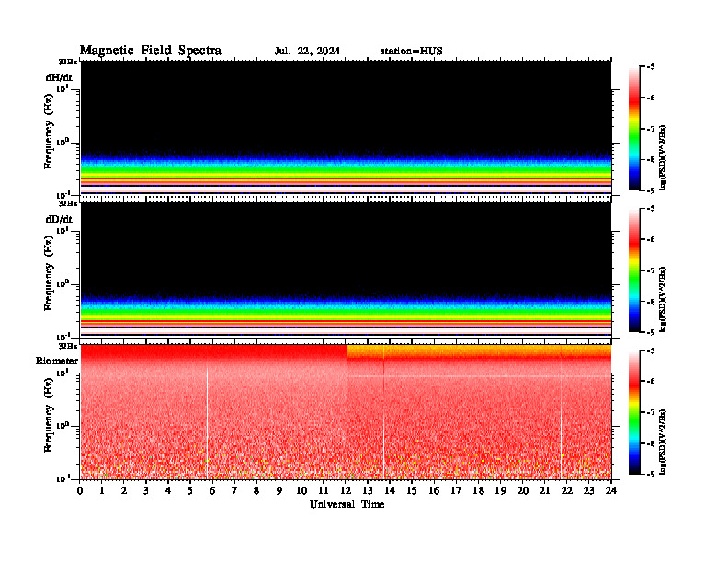Click the "Magnetic Field Spectra" title
The width and height of the screenshot is (728, 563).
click(x=151, y=51)
